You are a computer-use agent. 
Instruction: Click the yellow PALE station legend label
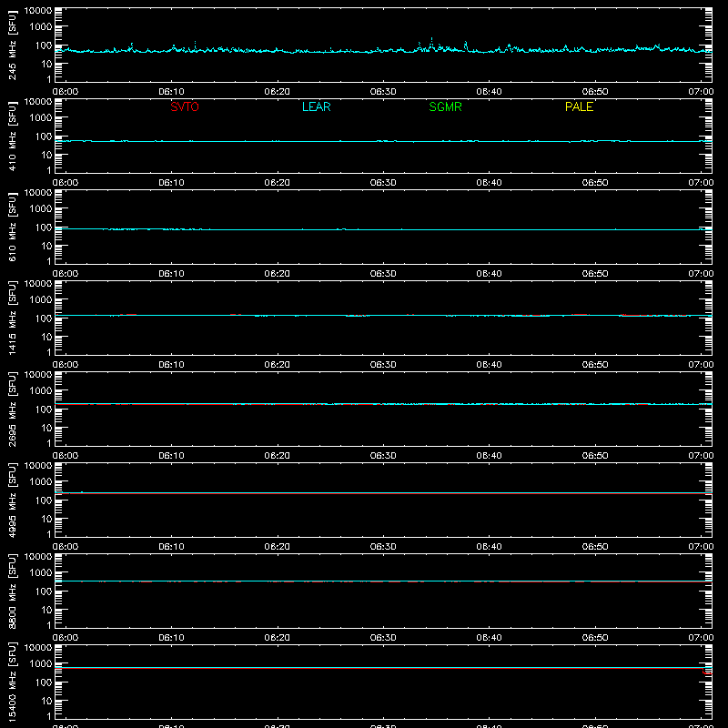coord(579,106)
